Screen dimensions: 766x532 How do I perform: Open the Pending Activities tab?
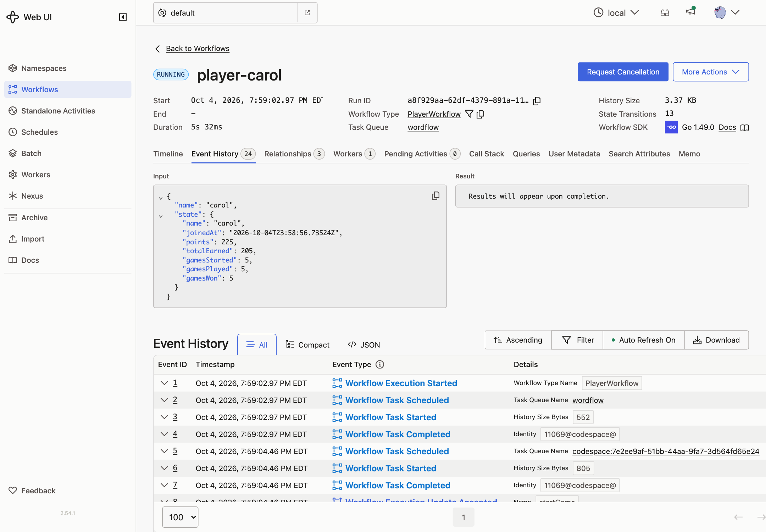pos(422,154)
